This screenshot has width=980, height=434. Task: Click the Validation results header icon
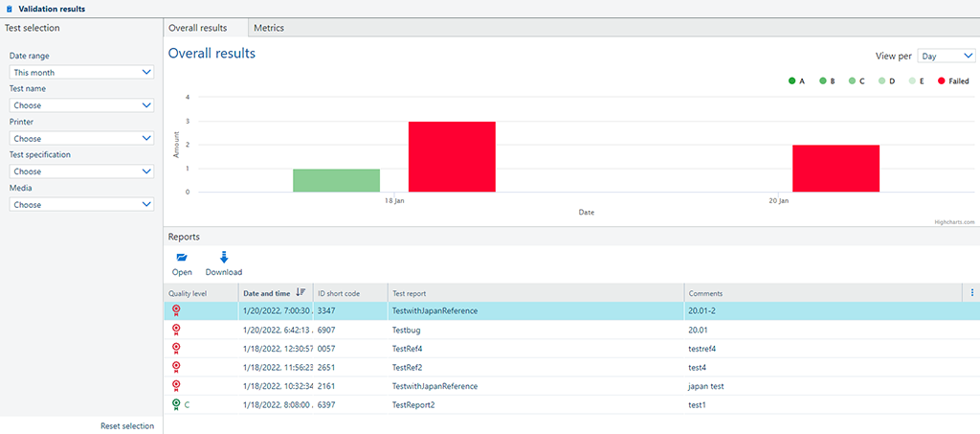click(10, 9)
